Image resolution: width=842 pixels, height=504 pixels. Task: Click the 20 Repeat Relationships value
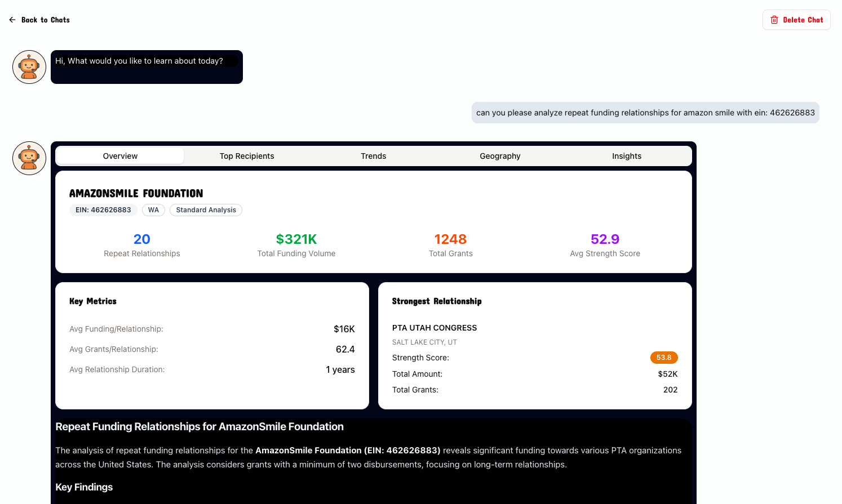(x=142, y=239)
